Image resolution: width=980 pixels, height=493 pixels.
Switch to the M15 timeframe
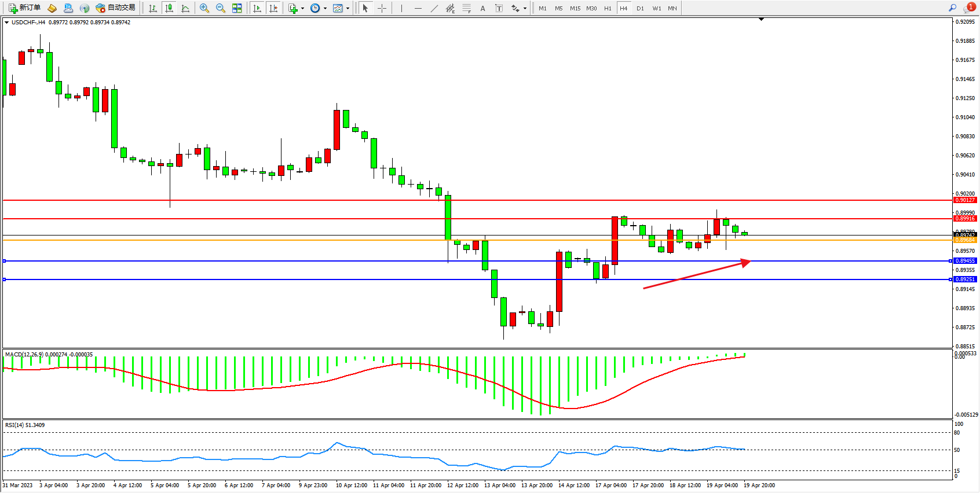575,8
